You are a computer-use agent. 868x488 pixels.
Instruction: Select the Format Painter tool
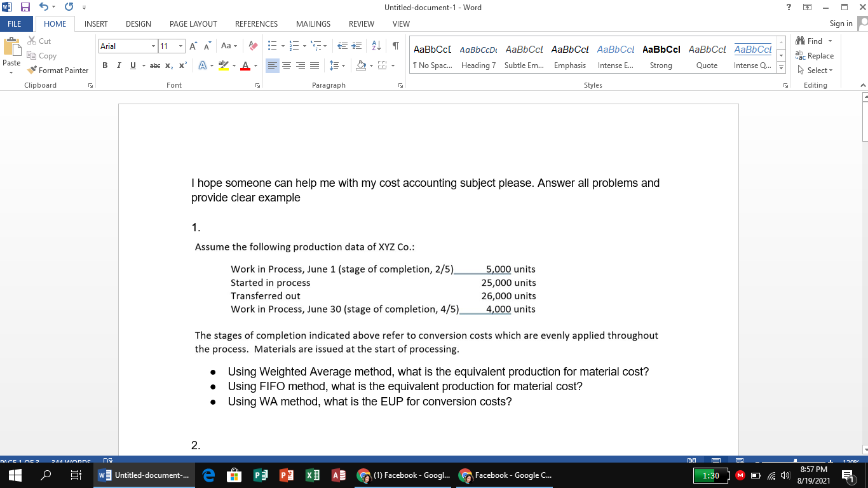tap(58, 70)
